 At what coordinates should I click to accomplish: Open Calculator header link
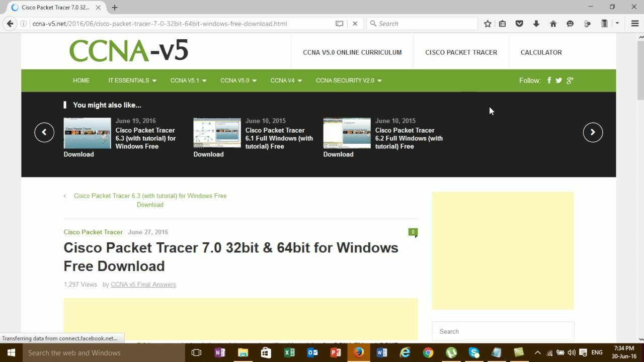click(541, 52)
